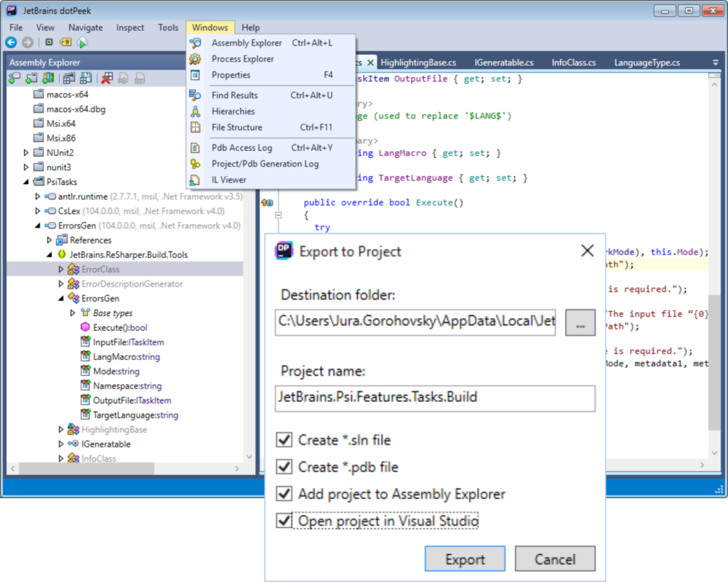728x582 pixels.
Task: Open the Inspect menu
Action: (x=130, y=28)
